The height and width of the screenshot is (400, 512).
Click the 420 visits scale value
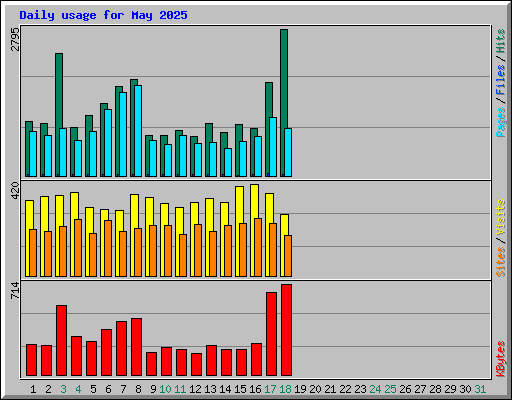click(x=15, y=191)
